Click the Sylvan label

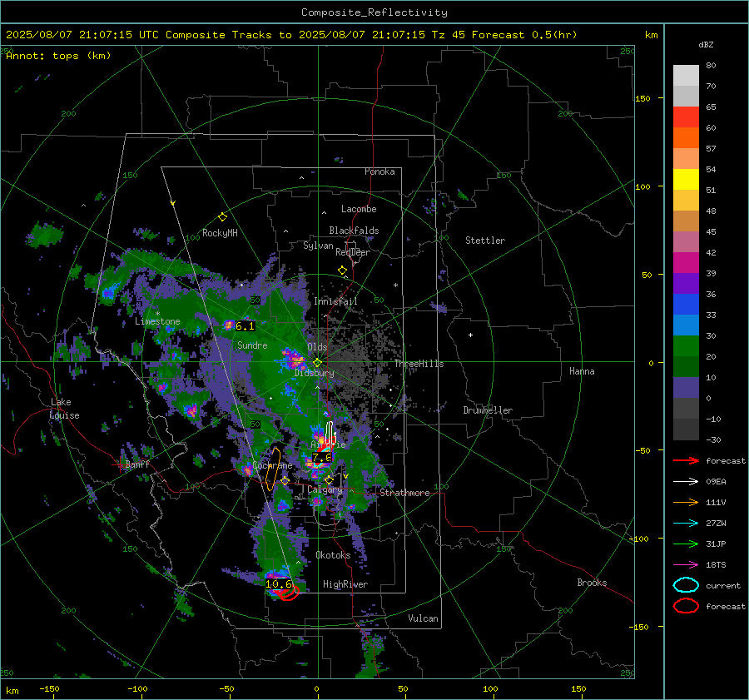tap(318, 246)
